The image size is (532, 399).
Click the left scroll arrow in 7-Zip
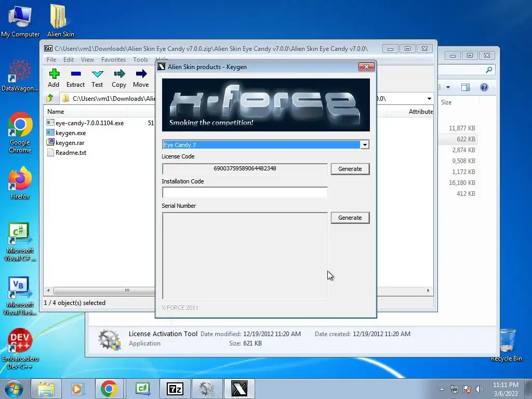coord(48,291)
